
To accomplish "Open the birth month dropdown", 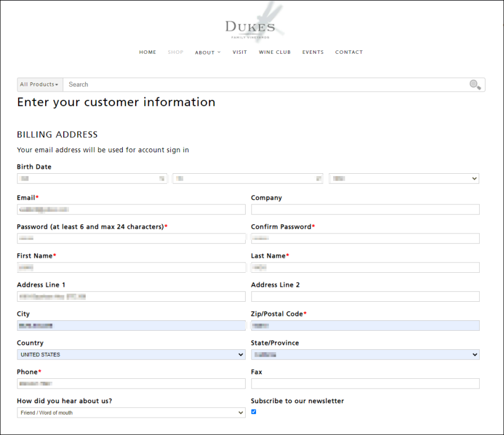I will [92, 178].
